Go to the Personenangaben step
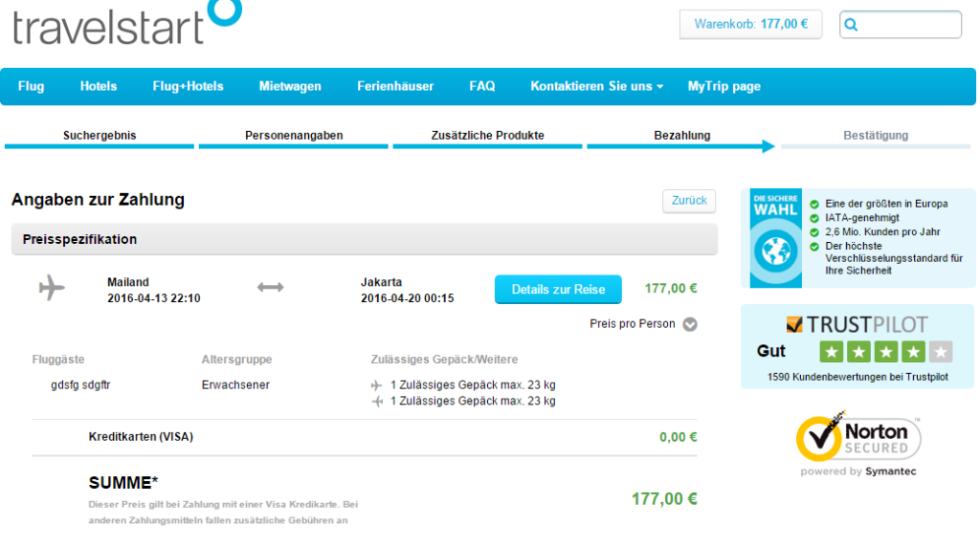Viewport: 980px width, 547px height. coord(294,136)
